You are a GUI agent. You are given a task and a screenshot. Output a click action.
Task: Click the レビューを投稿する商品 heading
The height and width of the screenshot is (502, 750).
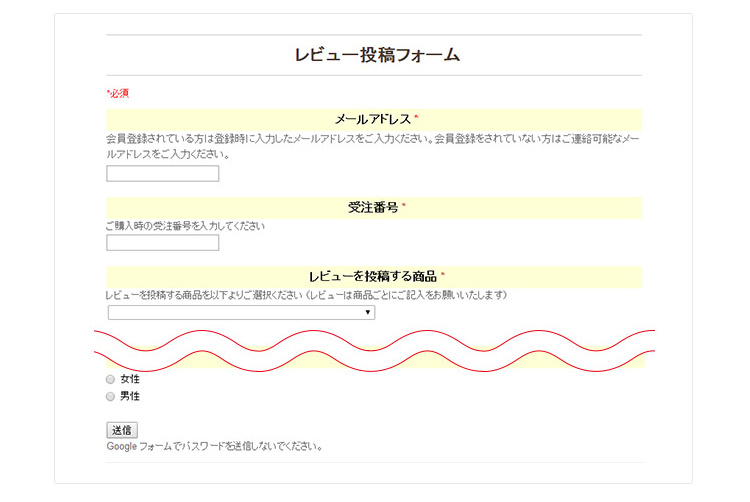[x=373, y=276]
